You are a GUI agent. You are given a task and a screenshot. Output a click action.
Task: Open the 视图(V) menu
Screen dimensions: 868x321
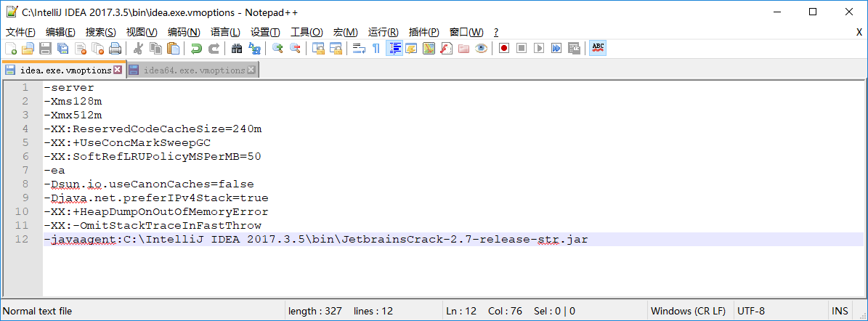(142, 32)
